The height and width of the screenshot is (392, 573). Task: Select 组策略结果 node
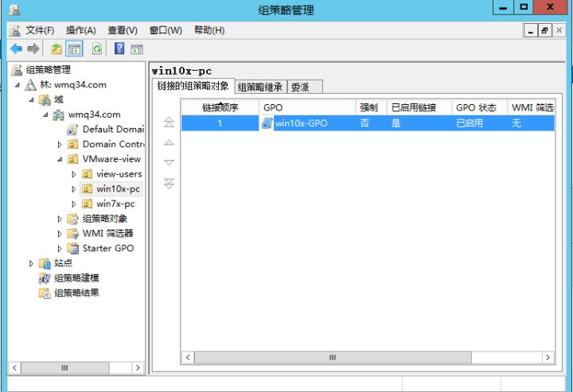click(x=76, y=293)
